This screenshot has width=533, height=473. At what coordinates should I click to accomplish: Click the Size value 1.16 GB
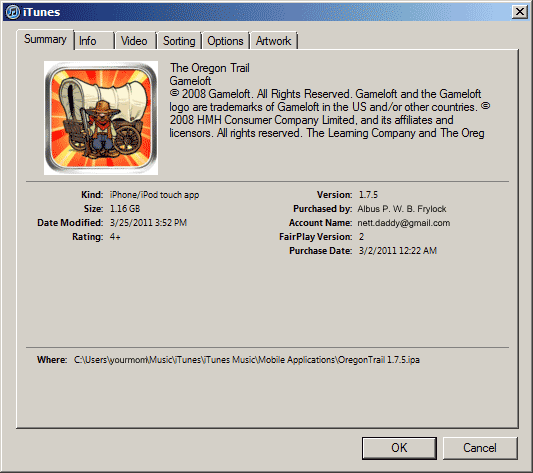pos(125,209)
